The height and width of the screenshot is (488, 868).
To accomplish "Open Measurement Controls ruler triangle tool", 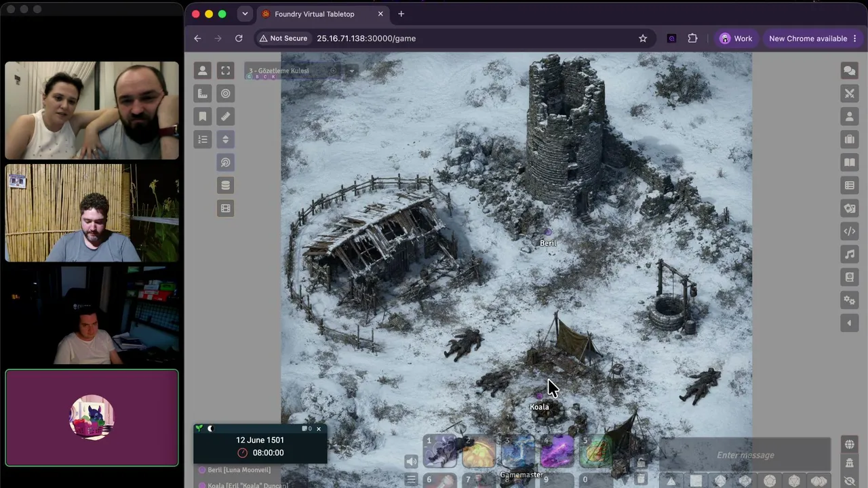I will (202, 94).
